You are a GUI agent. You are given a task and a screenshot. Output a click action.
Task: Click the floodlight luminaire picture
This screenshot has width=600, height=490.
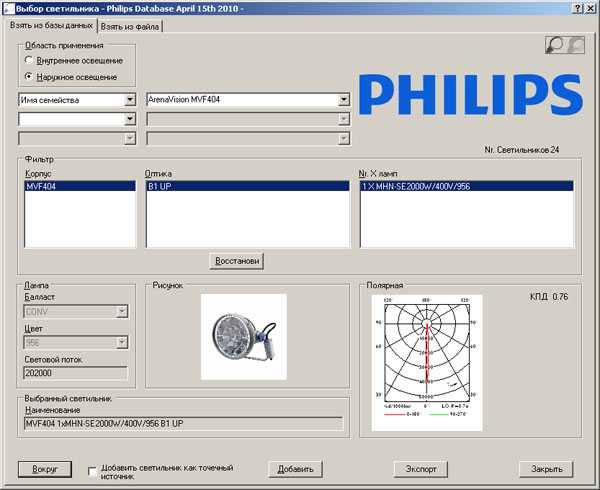tap(244, 337)
